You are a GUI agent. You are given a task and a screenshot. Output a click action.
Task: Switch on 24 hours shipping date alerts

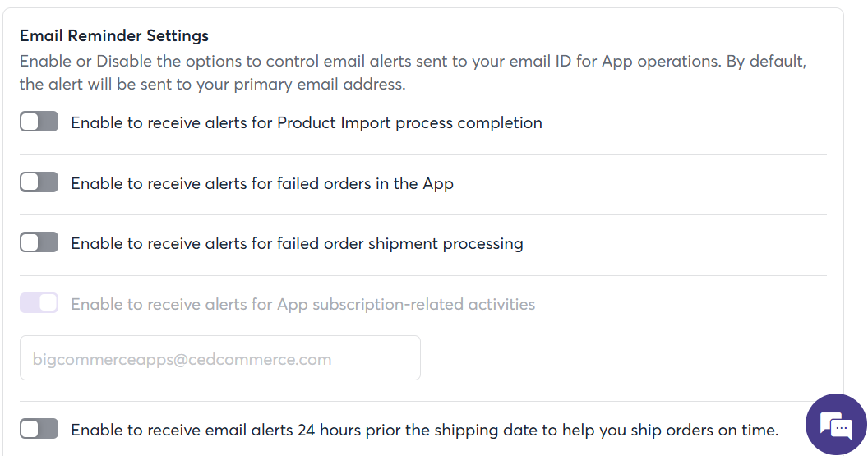39,429
